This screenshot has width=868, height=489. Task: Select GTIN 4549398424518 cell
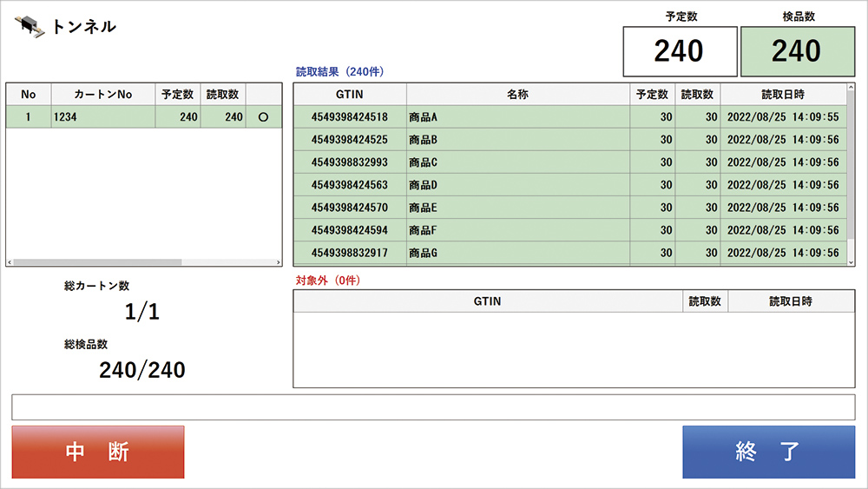click(350, 117)
